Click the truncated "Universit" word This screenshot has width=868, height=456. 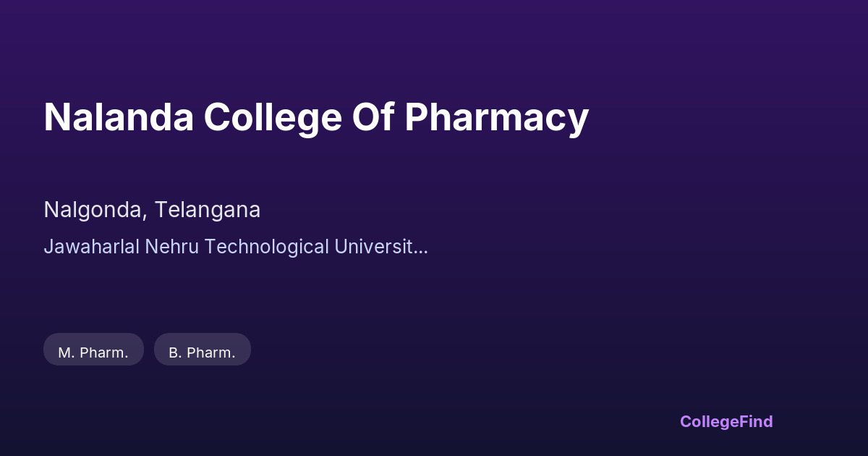373,246
